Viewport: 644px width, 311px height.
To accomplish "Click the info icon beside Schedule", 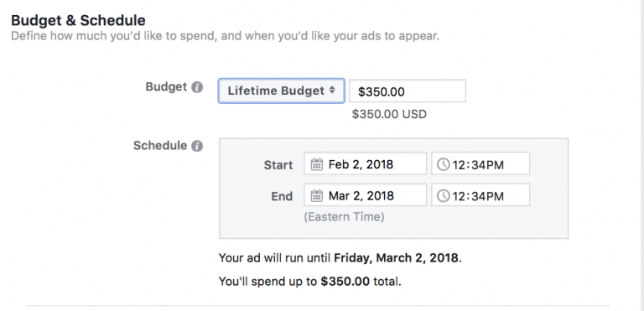I will coord(197,146).
